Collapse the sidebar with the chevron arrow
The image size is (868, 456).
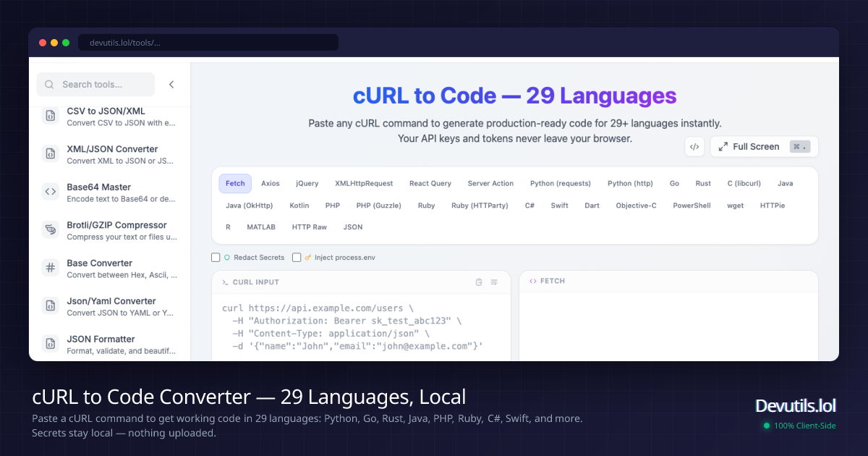click(x=171, y=85)
